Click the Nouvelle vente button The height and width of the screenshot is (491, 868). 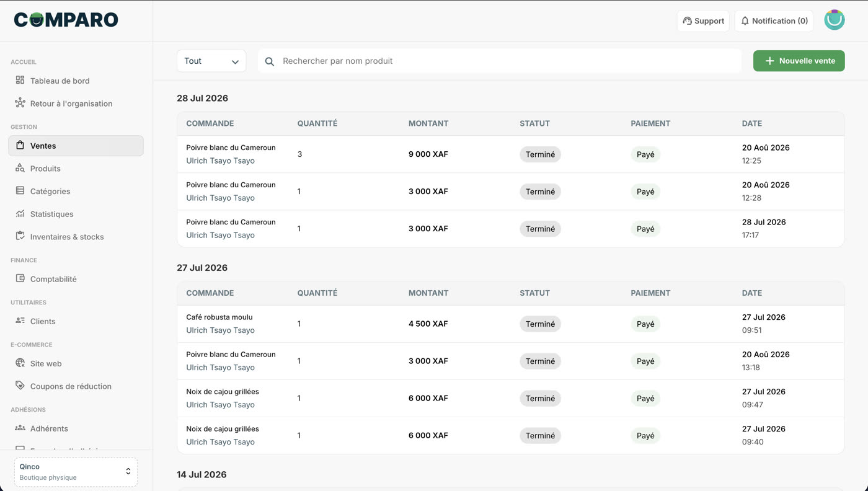tap(799, 61)
